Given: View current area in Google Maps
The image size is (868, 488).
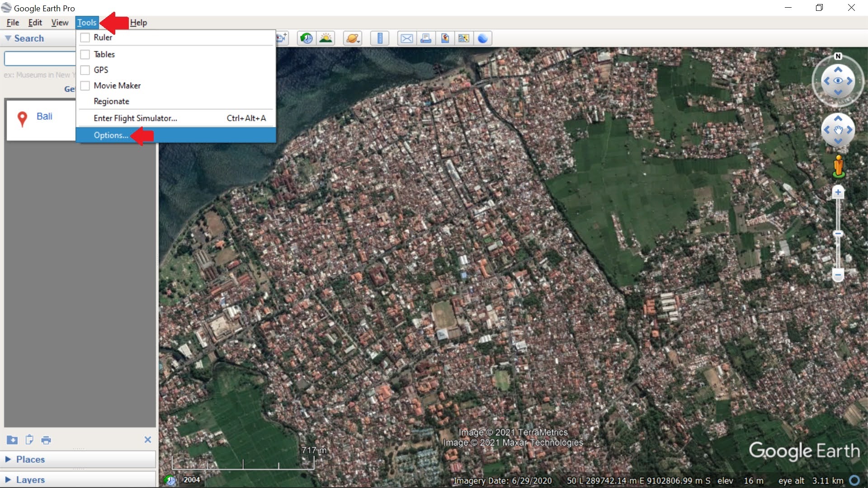Looking at the screenshot, I should 463,38.
